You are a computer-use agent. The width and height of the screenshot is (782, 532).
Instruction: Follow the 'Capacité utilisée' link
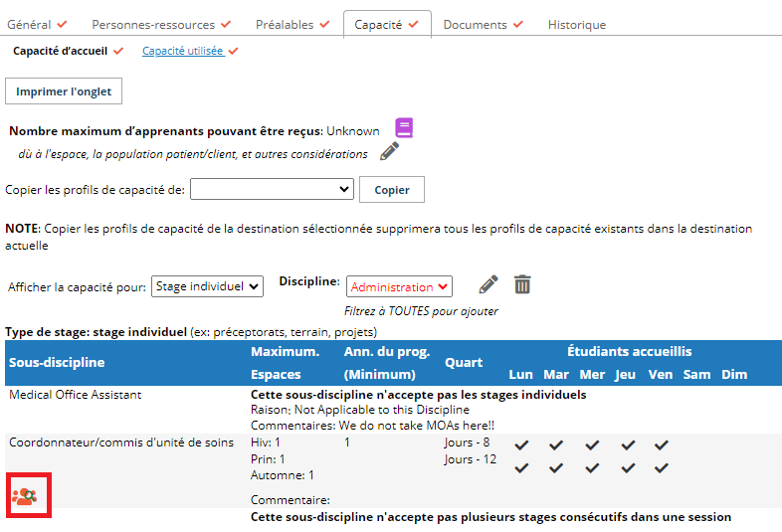pyautogui.click(x=183, y=50)
